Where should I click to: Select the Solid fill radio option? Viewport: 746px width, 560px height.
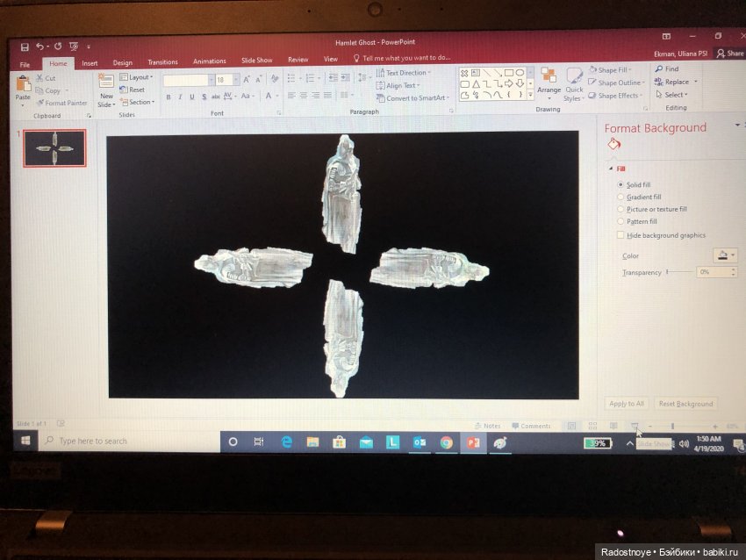(x=621, y=185)
